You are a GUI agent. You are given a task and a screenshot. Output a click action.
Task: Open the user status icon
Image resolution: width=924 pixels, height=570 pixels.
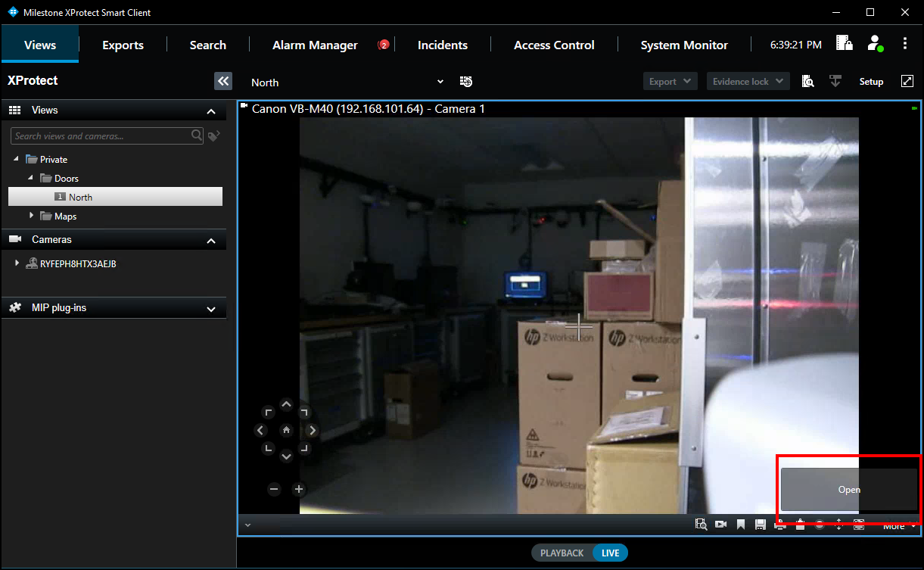(x=875, y=43)
